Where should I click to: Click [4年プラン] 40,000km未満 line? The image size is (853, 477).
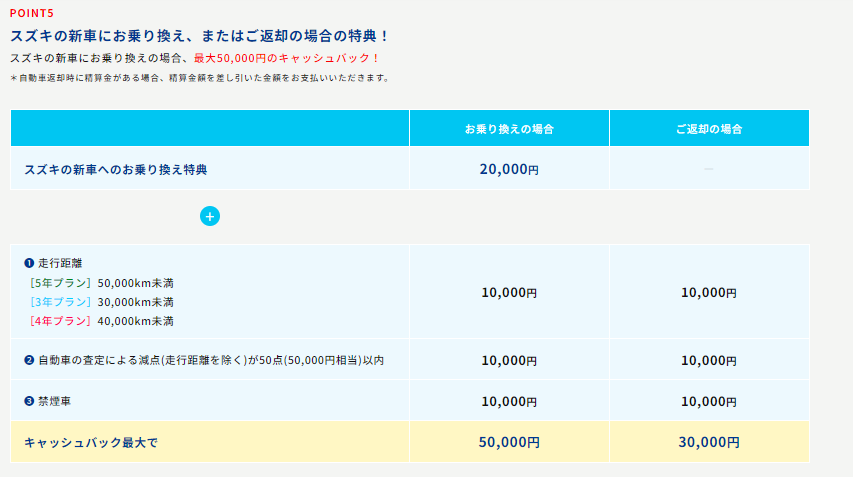tap(101, 321)
